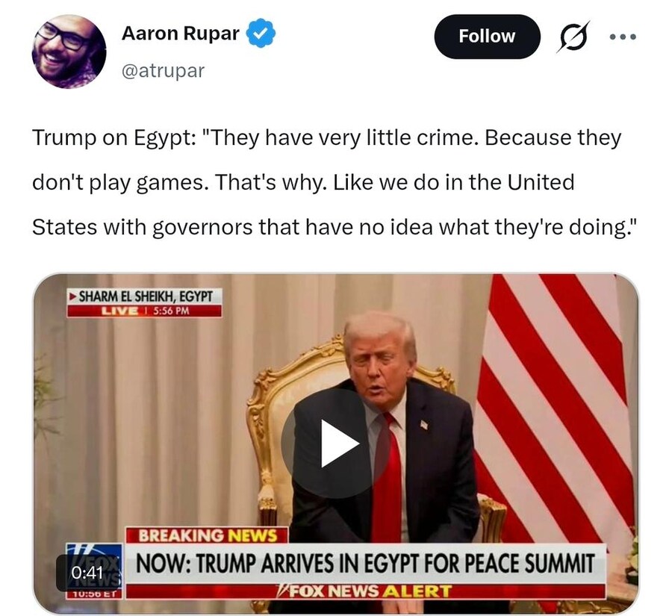Click the blue verified badge
The height and width of the screenshot is (616, 672).
coord(261,34)
